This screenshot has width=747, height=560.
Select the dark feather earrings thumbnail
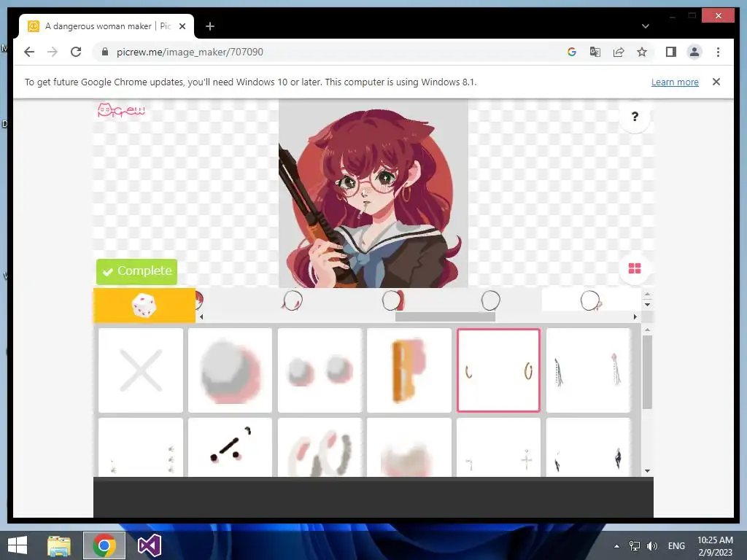coord(588,447)
